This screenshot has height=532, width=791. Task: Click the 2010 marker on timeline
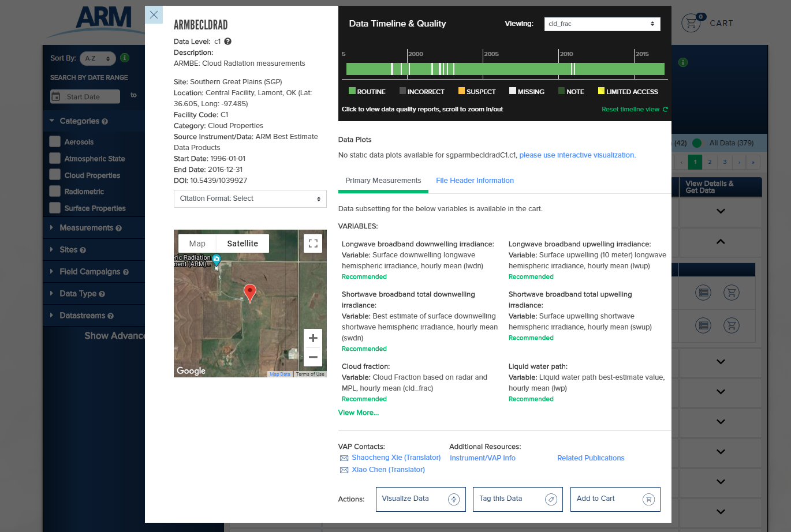566,54
